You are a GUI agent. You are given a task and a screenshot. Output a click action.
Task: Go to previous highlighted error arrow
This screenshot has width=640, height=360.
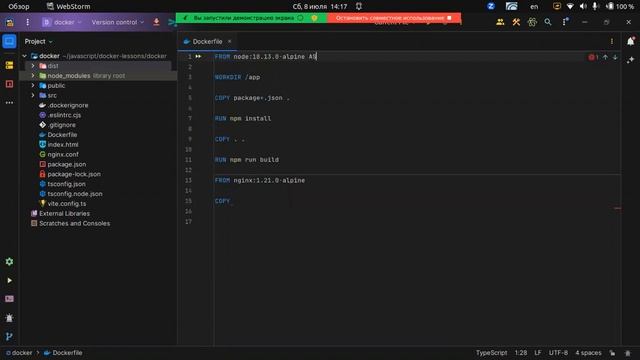tap(605, 57)
